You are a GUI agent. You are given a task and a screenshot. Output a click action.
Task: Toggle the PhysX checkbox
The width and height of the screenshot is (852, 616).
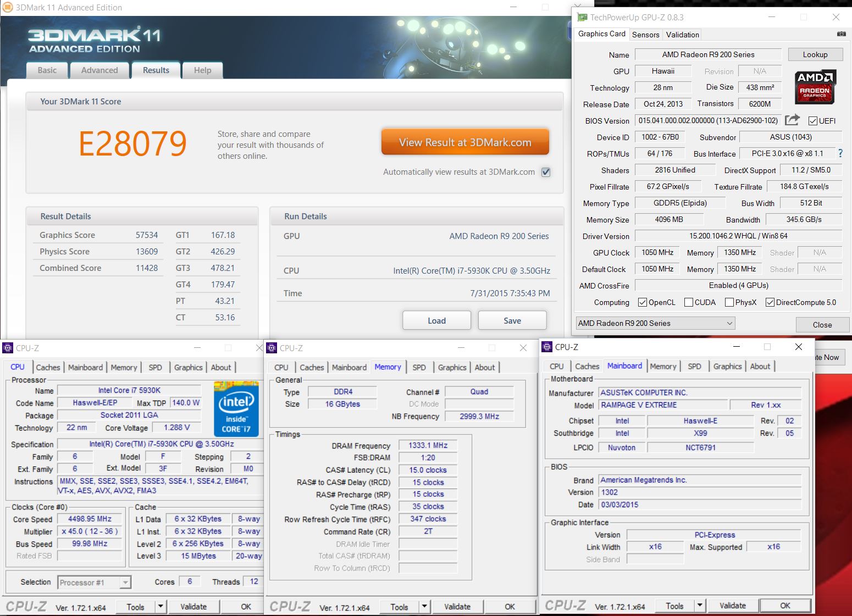(x=729, y=302)
